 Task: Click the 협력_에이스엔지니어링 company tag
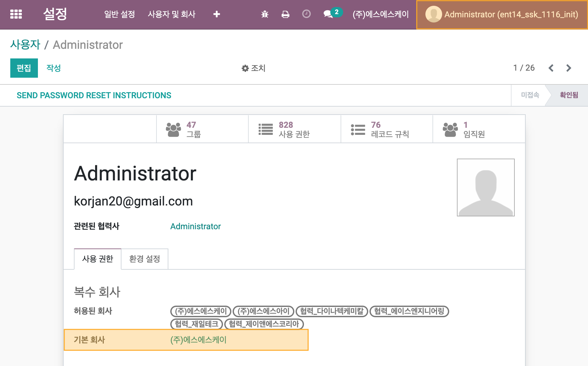click(409, 311)
